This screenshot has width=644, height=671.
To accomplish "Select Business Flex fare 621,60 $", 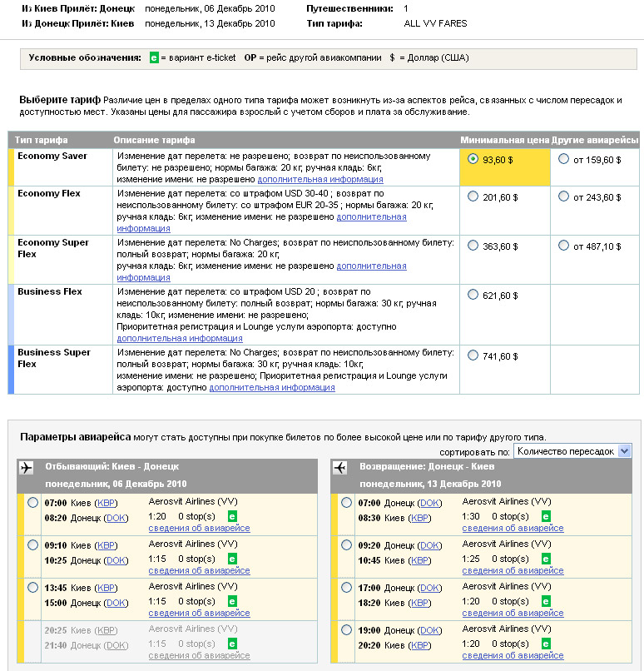I will coord(473,295).
